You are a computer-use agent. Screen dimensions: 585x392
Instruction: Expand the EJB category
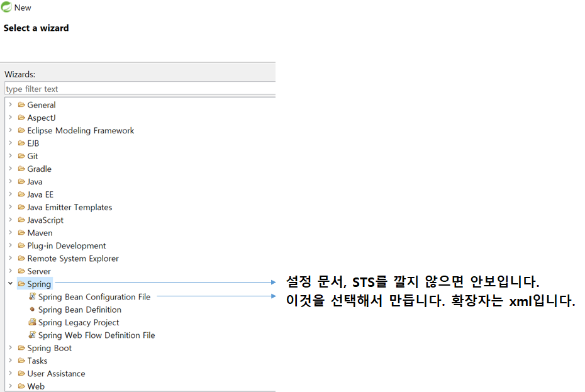[11, 143]
